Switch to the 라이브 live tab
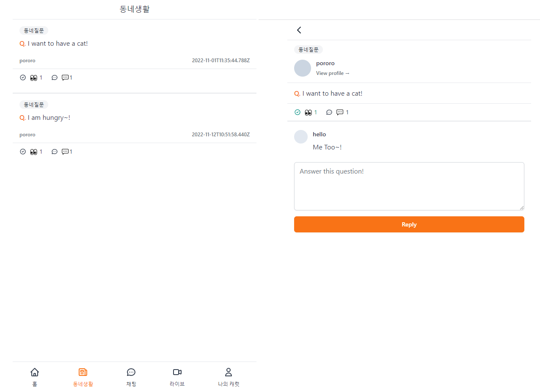 pos(177,378)
